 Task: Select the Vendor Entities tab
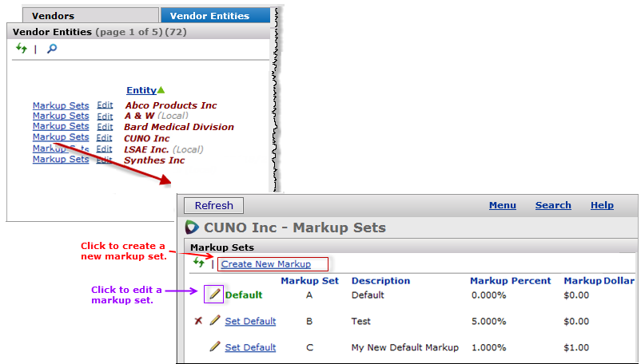tap(209, 15)
